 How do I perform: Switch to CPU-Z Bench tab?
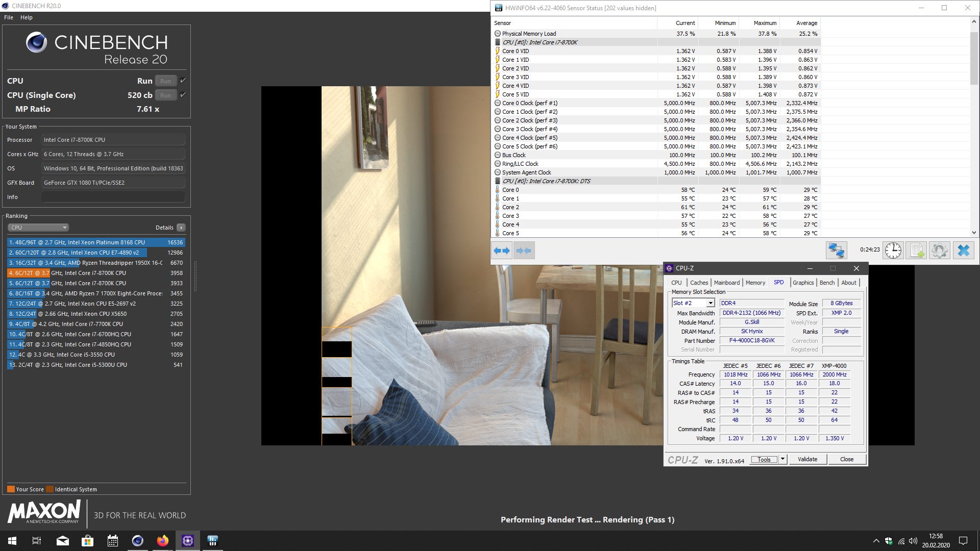pos(827,283)
